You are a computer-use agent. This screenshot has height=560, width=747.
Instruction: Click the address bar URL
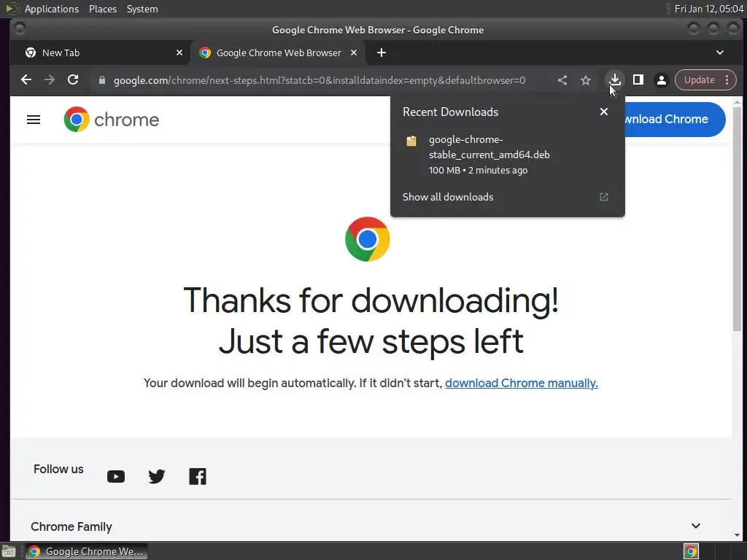click(320, 80)
